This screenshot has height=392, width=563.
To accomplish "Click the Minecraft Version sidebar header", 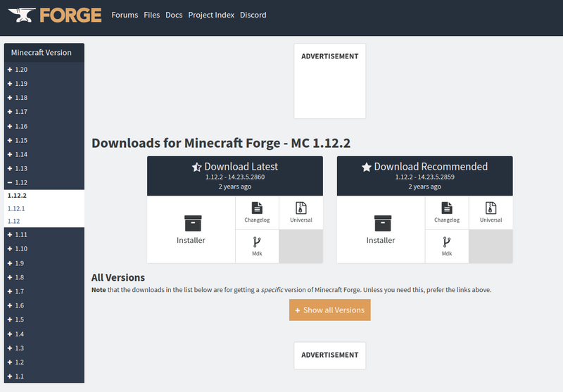I will [44, 53].
